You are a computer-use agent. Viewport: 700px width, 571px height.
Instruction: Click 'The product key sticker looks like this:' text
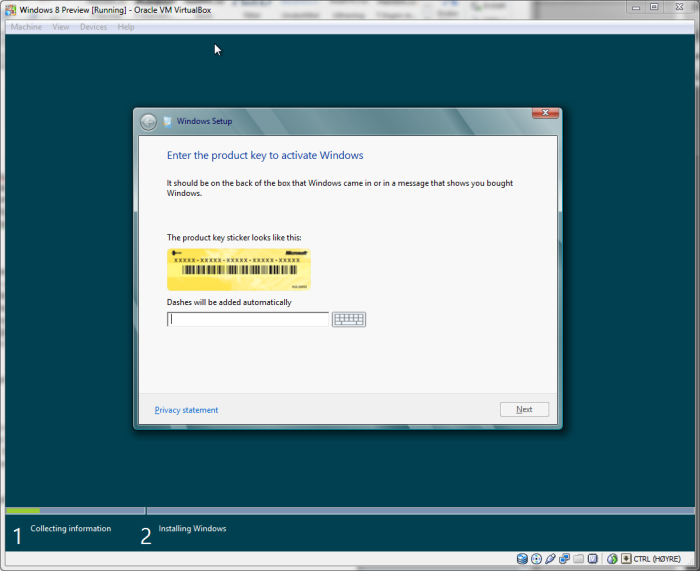[234, 238]
